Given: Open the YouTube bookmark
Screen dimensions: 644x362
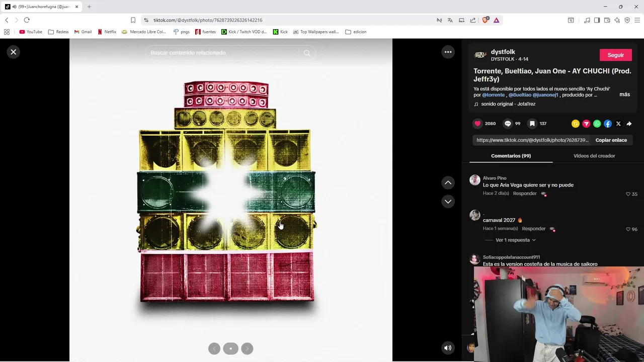Looking at the screenshot, I should [x=31, y=32].
